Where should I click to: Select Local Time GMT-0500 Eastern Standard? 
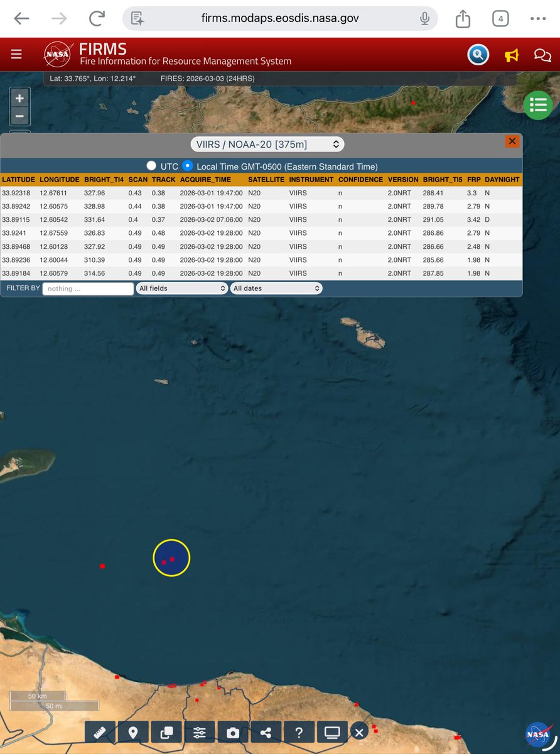point(188,166)
